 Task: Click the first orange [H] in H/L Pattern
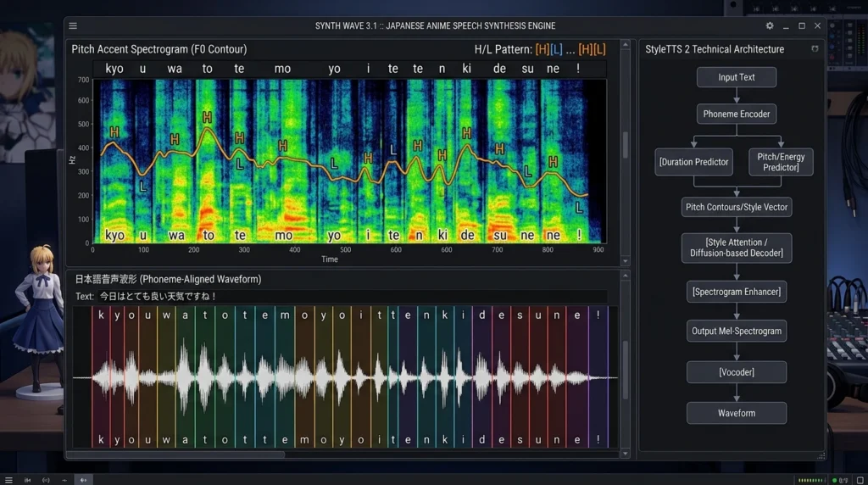pyautogui.click(x=542, y=49)
